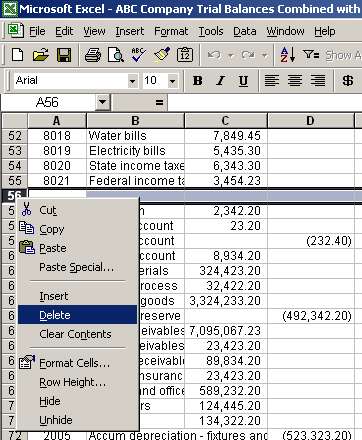Viewport: 362px width, 440px height.
Task: Open a file with the Open folder icon
Action: (41, 55)
